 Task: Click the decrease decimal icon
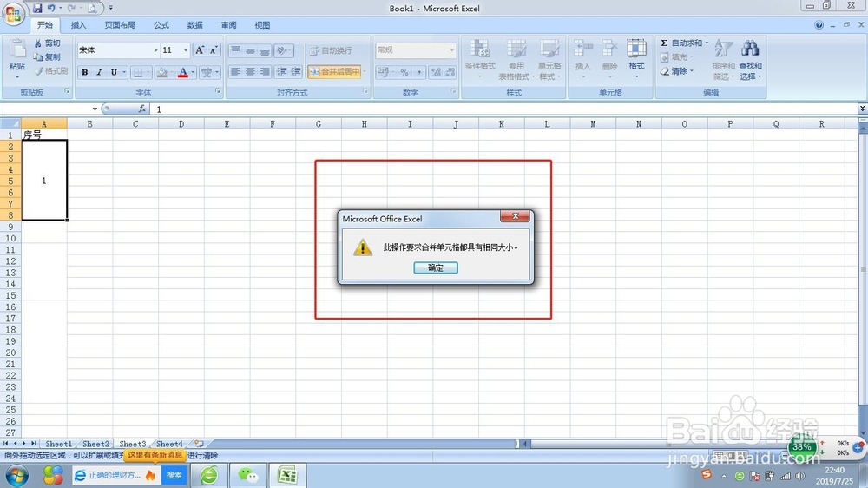450,72
